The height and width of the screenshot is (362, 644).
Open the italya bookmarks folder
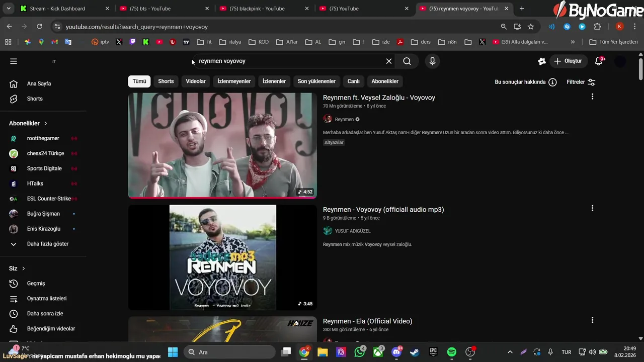(x=229, y=42)
